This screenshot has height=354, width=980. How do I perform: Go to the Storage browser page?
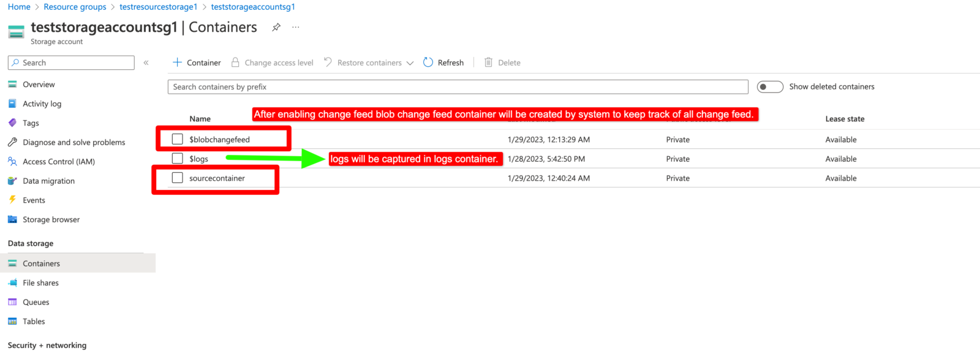51,219
